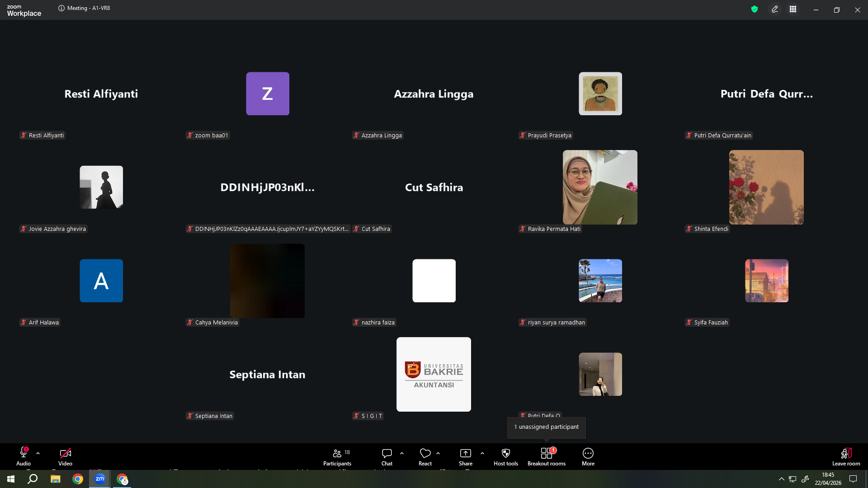
Task: Open the Participants panel
Action: point(337,456)
